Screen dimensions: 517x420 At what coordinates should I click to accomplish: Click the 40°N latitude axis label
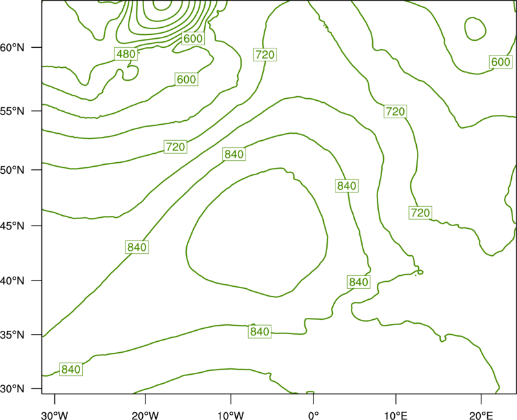12,281
